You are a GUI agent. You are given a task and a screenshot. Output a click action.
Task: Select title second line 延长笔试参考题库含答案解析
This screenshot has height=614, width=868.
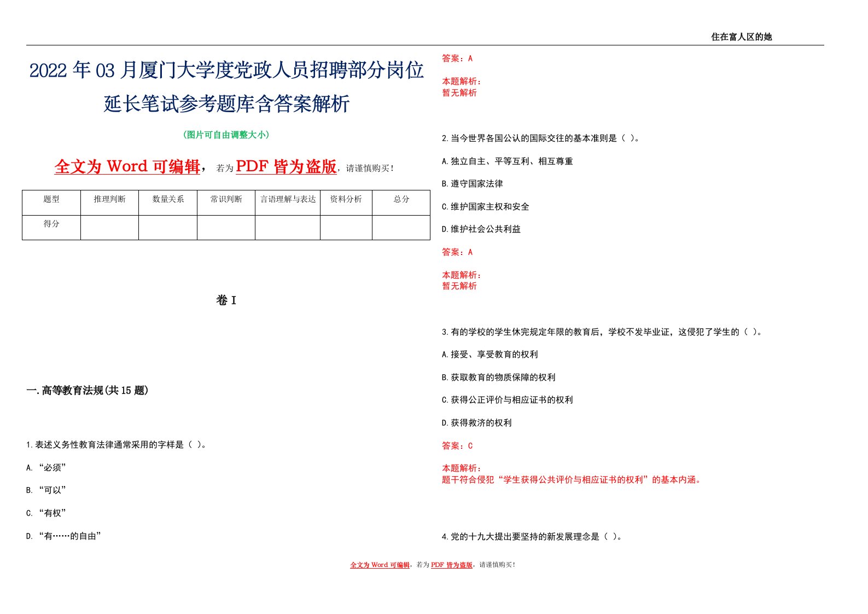pyautogui.click(x=226, y=103)
